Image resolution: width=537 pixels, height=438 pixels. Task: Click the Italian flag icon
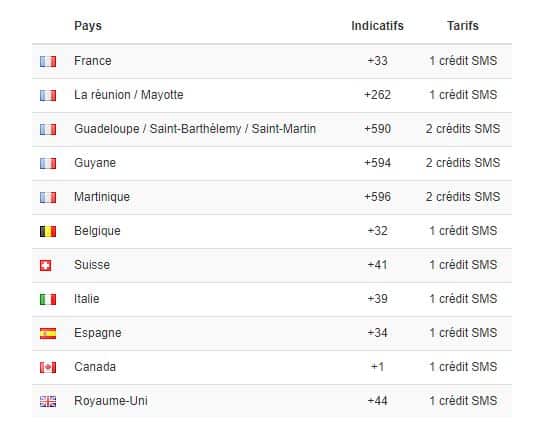48,299
